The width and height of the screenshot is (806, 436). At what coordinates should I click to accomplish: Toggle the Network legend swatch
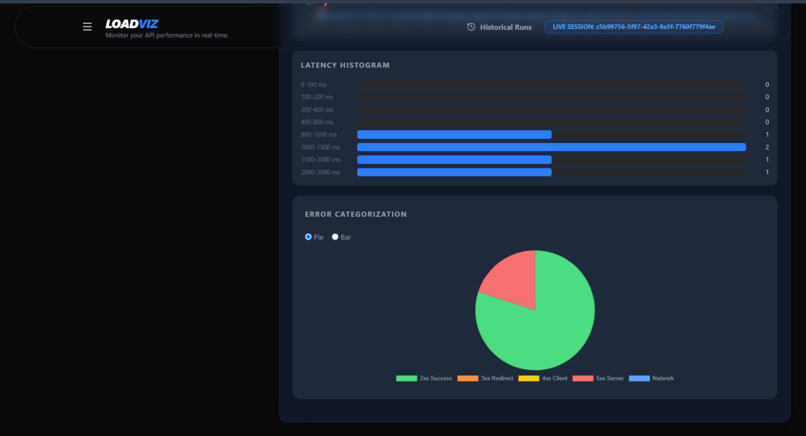(x=639, y=378)
